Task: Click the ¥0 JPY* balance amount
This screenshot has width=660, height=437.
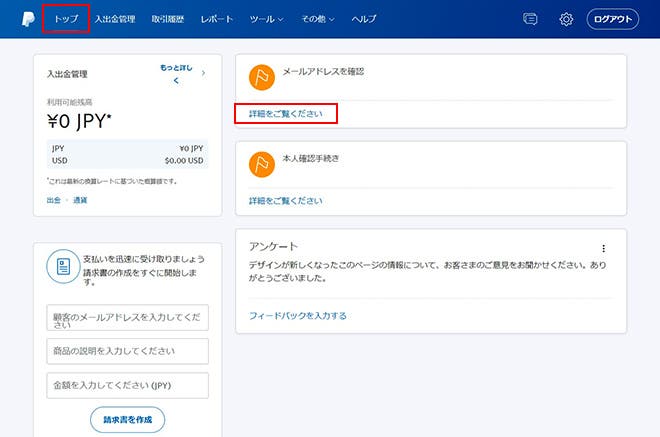Action: pos(79,122)
